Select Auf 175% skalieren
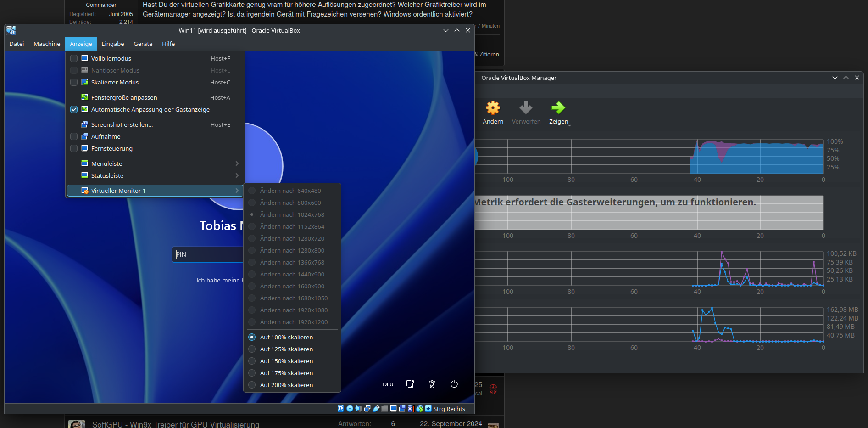Image resolution: width=868 pixels, height=428 pixels. (292, 373)
